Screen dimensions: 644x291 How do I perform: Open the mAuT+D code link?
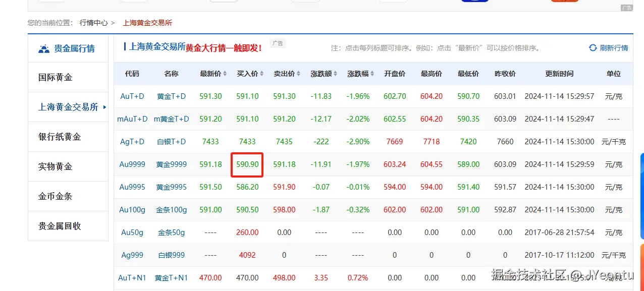coord(132,119)
